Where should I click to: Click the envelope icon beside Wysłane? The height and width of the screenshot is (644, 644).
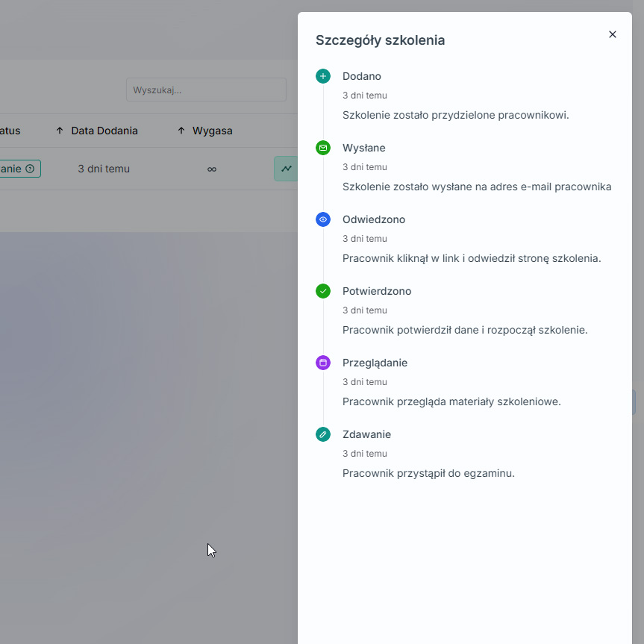pyautogui.click(x=323, y=148)
